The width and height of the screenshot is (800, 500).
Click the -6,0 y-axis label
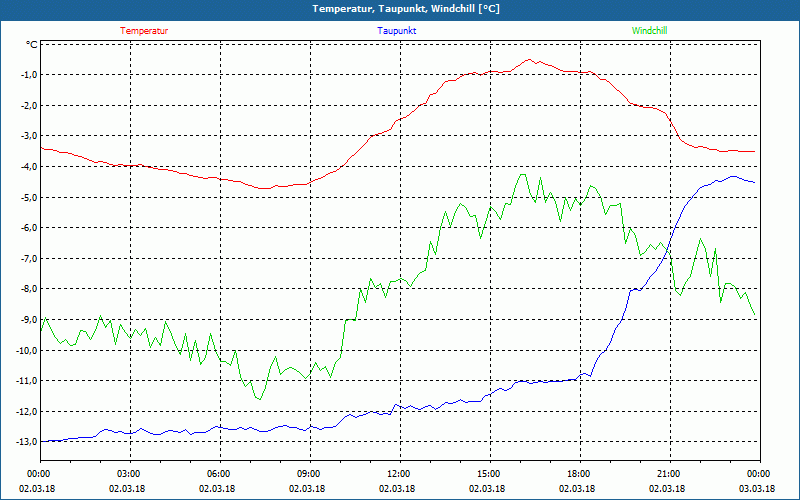point(29,228)
